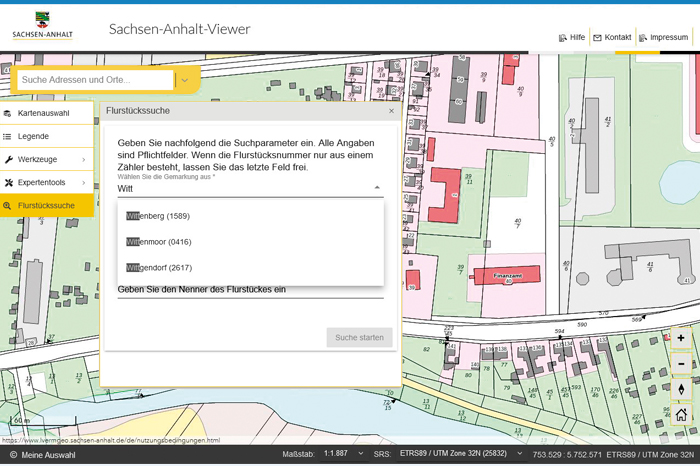700x466 pixels.
Task: Click the home extent button
Action: click(x=681, y=415)
